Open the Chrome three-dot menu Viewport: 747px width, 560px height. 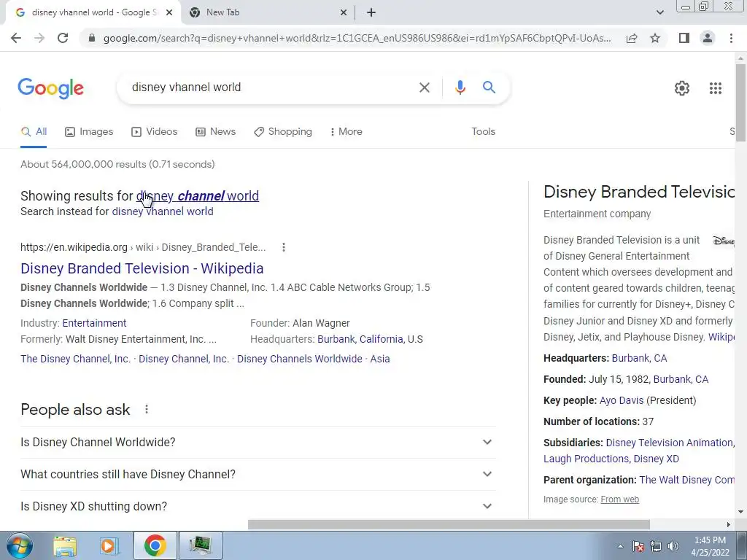coord(731,38)
